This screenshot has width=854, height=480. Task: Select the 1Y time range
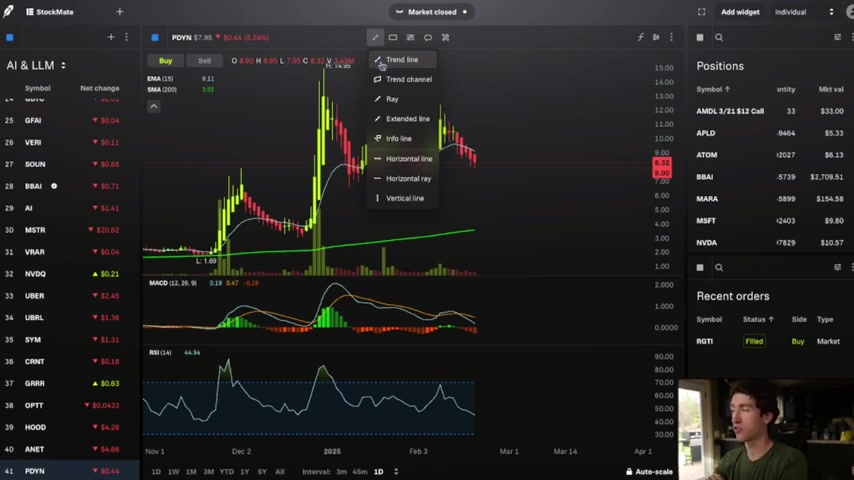pos(245,472)
